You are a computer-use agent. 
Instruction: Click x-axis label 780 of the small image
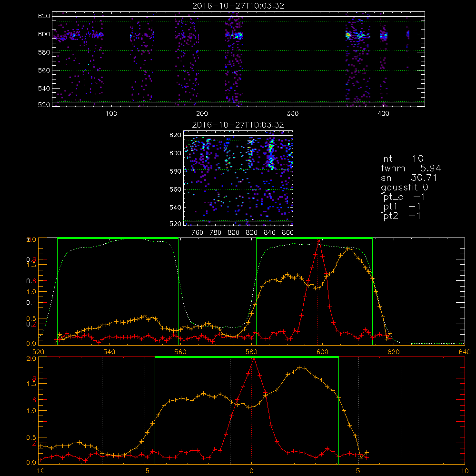(x=216, y=233)
